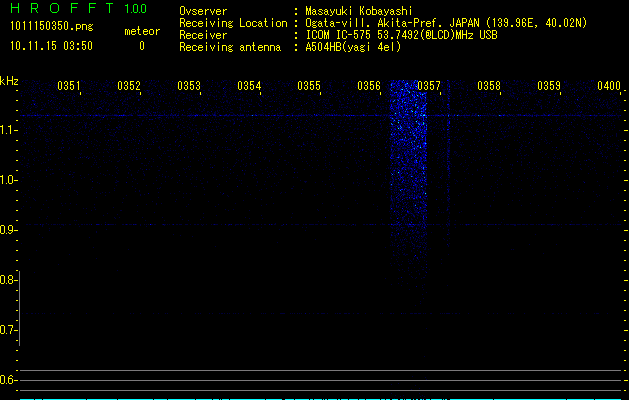Click the 0356 time marker
Viewport: 629px width, 400px height.
coord(369,86)
